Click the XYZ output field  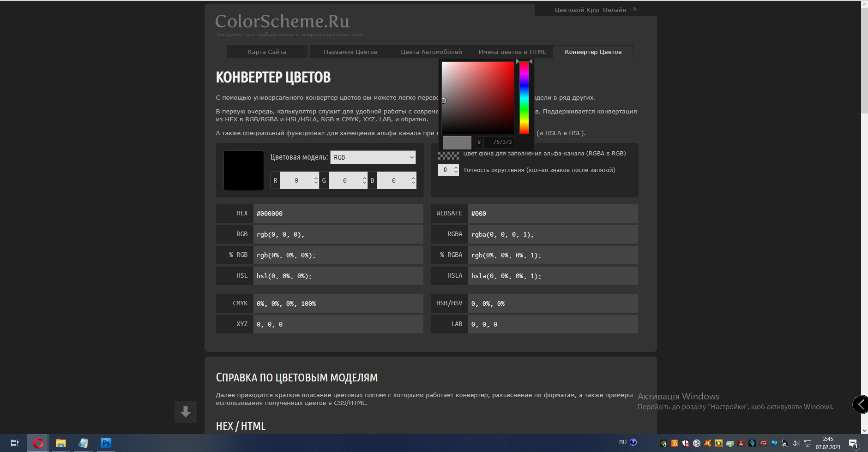coord(338,324)
